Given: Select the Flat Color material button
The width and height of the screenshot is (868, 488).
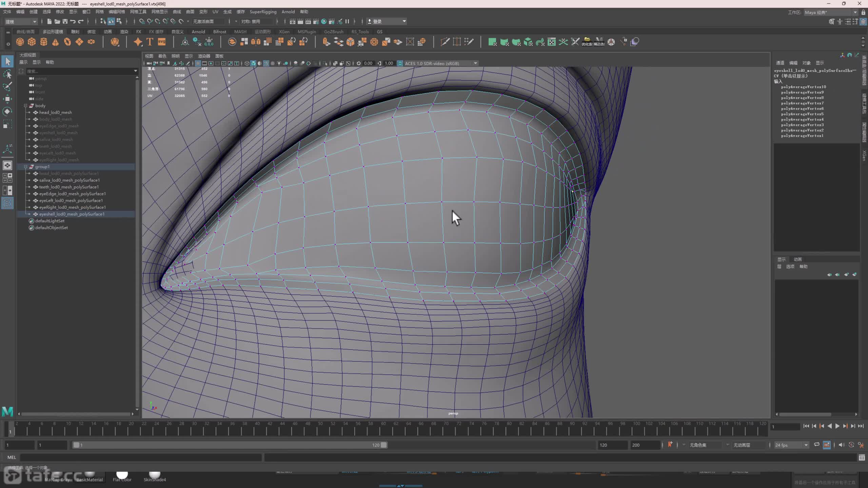Looking at the screenshot, I should (x=122, y=476).
